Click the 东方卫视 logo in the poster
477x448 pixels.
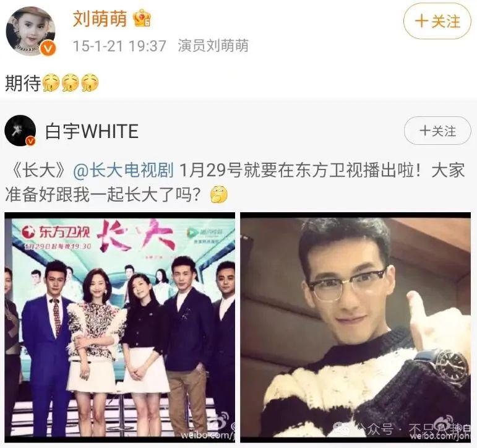[56, 232]
